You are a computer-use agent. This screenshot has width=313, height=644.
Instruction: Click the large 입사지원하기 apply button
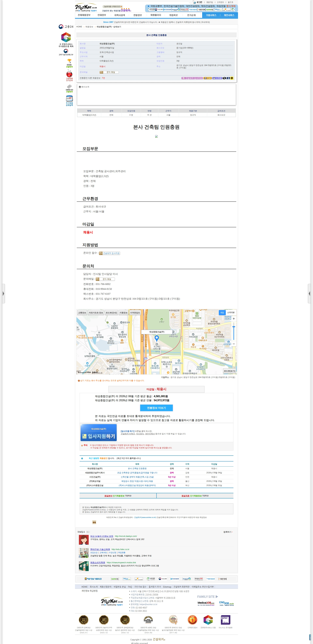pyautogui.click(x=99, y=432)
